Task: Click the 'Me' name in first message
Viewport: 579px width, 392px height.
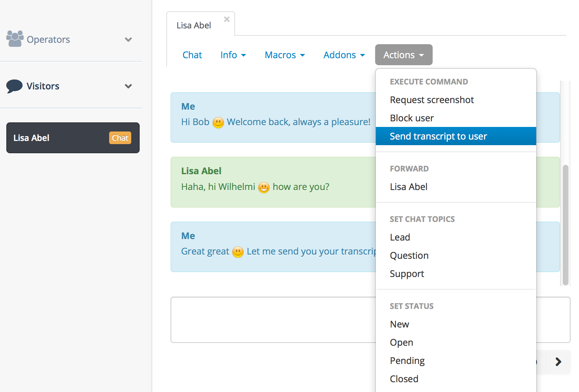Action: pyautogui.click(x=188, y=107)
